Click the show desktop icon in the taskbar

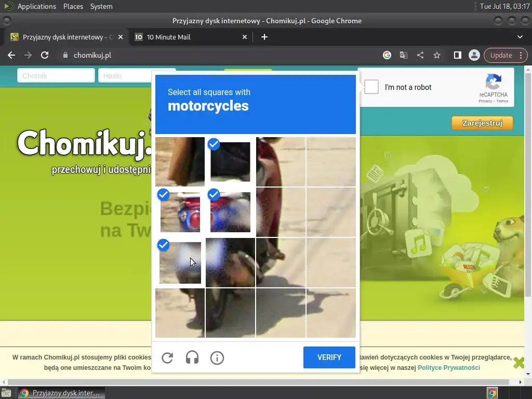point(6,393)
